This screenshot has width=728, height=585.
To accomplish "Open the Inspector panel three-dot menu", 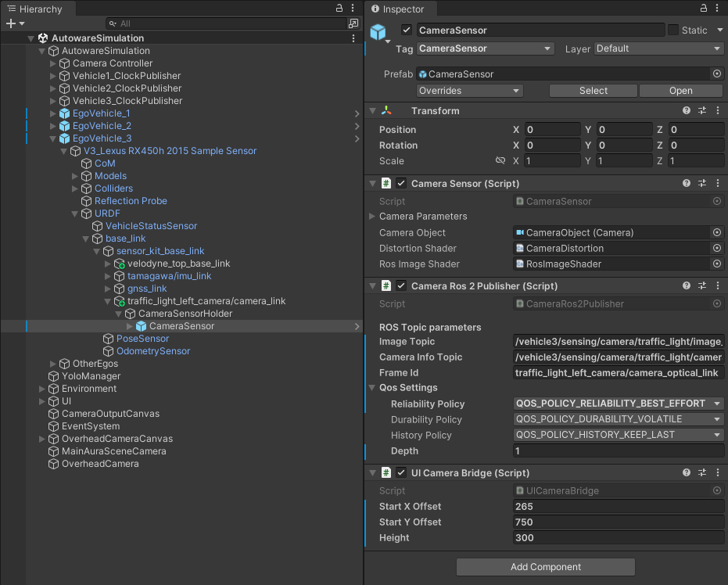I will pyautogui.click(x=717, y=9).
